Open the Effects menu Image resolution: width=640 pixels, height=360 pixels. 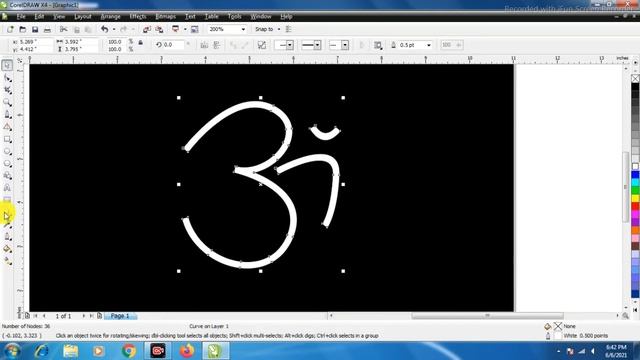pyautogui.click(x=138, y=17)
